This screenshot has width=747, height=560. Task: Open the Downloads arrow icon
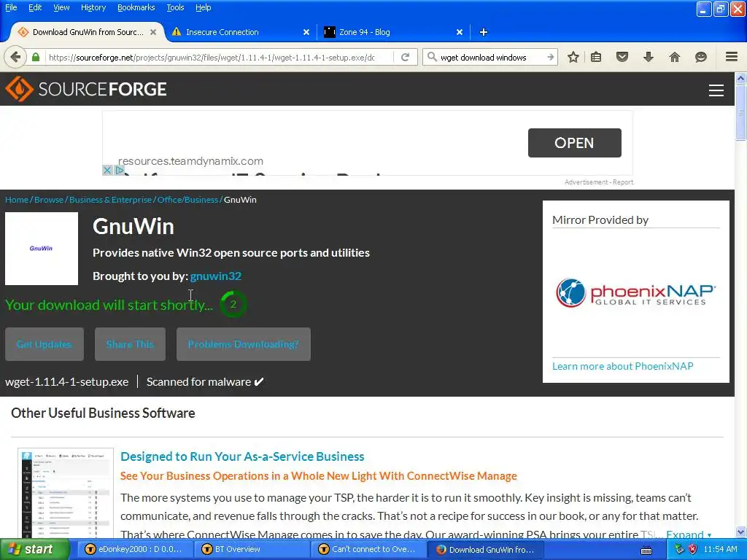pyautogui.click(x=648, y=57)
